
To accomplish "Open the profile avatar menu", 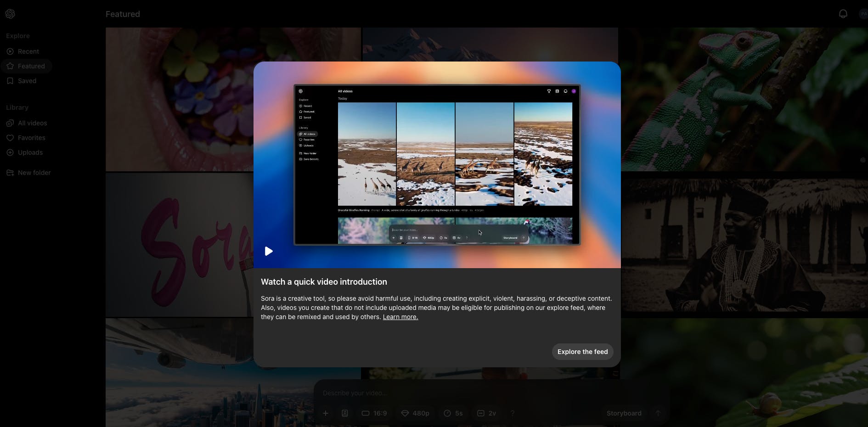I will click(863, 14).
